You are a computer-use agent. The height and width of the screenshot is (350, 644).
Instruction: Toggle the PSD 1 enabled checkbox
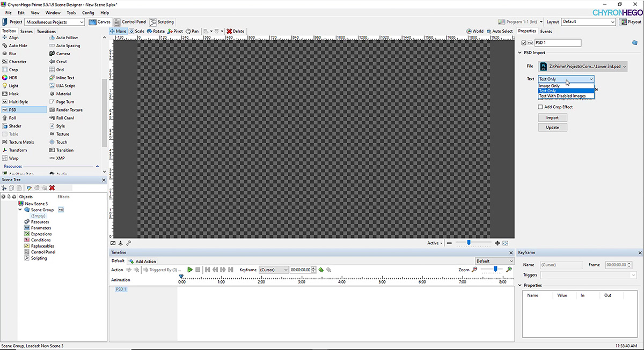(524, 43)
